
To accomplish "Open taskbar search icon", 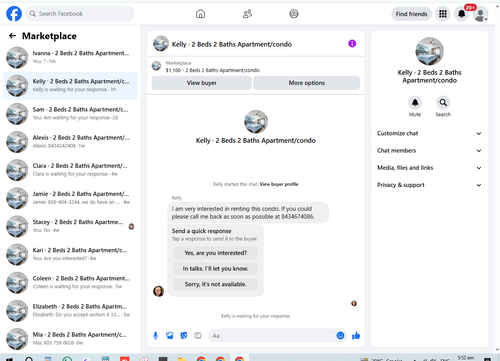I will click(29, 359).
